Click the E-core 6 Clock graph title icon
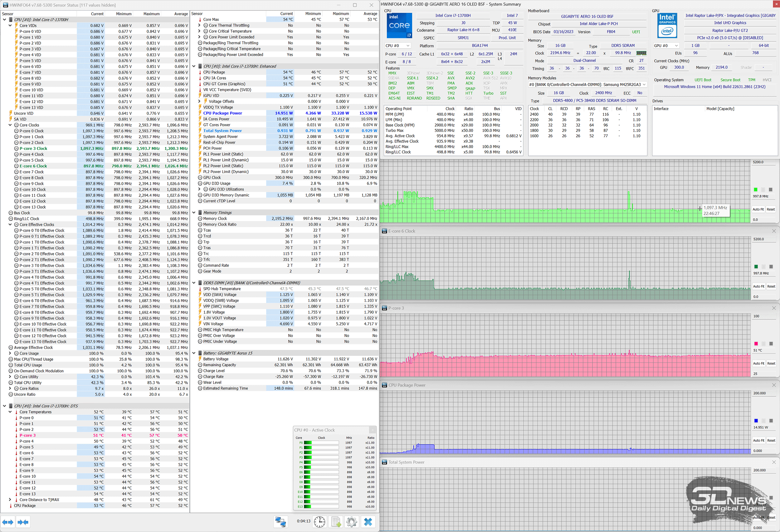 385,231
